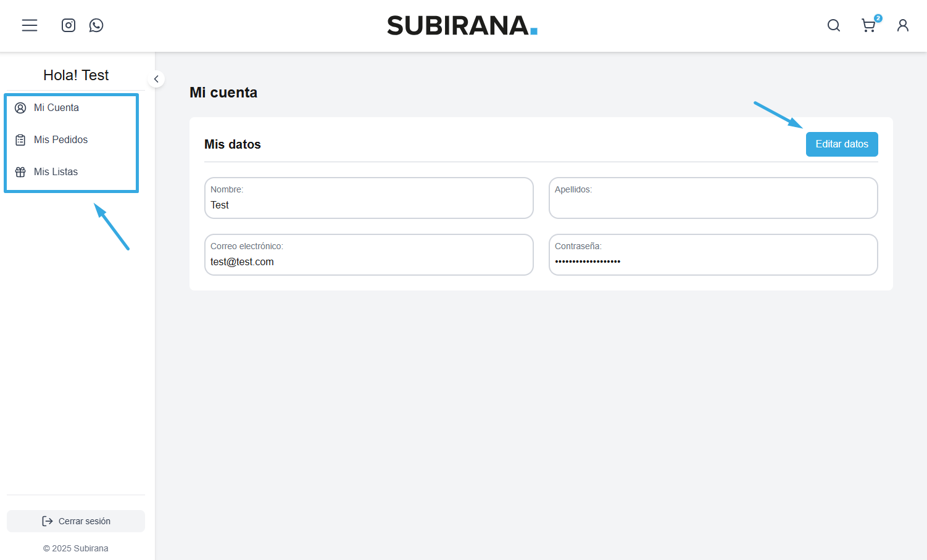This screenshot has width=927, height=560.
Task: Log out with Cerrar sesión
Action: point(76,521)
